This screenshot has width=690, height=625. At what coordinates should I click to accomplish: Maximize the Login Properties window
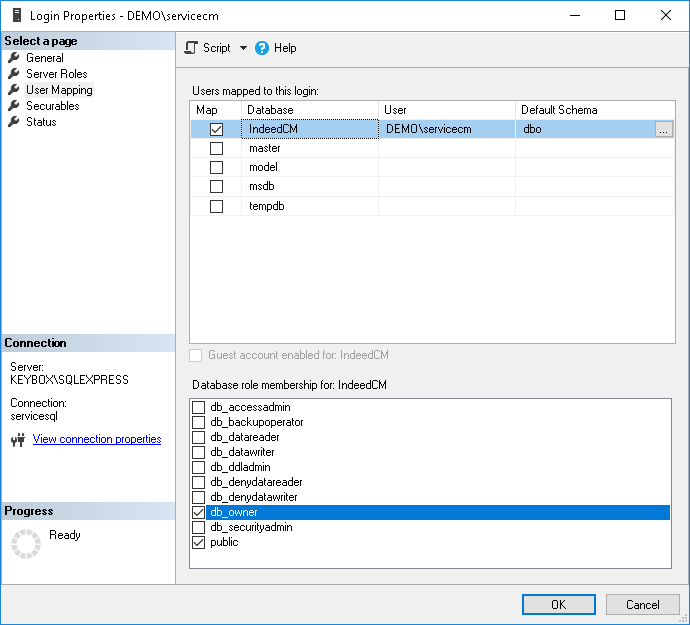[x=620, y=15]
